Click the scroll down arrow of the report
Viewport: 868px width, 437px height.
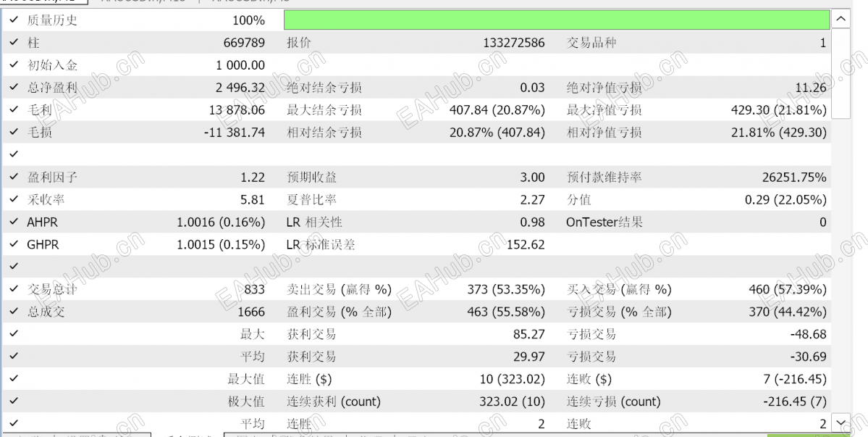841,423
